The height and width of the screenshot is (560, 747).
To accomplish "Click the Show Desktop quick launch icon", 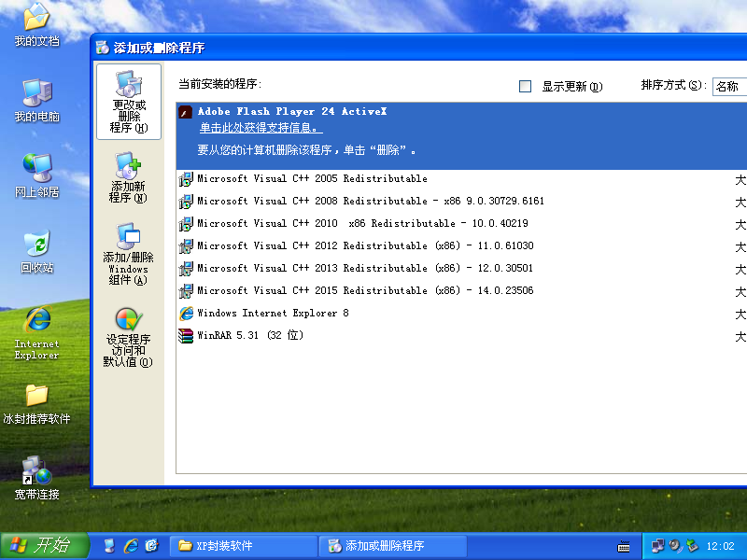I will pos(109,546).
